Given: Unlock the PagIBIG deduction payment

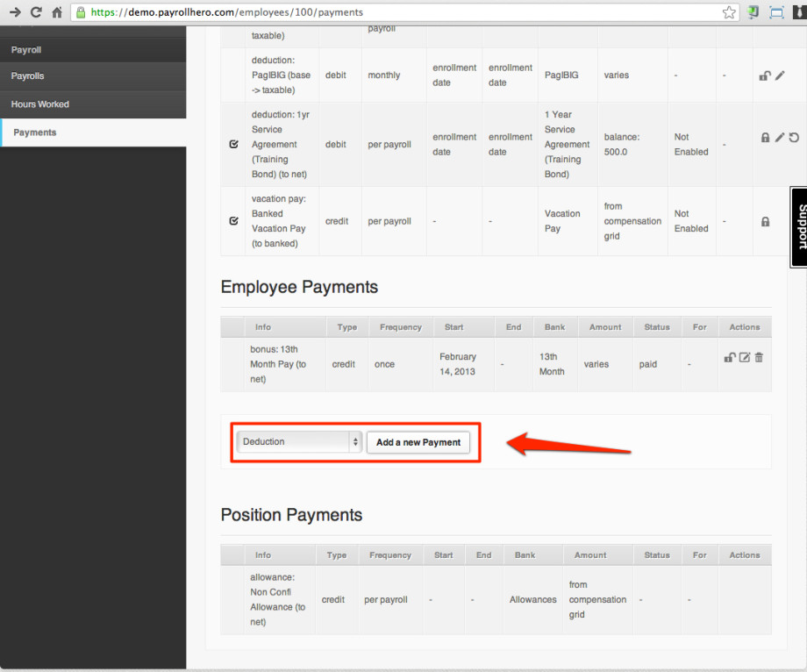Looking at the screenshot, I should coord(764,76).
